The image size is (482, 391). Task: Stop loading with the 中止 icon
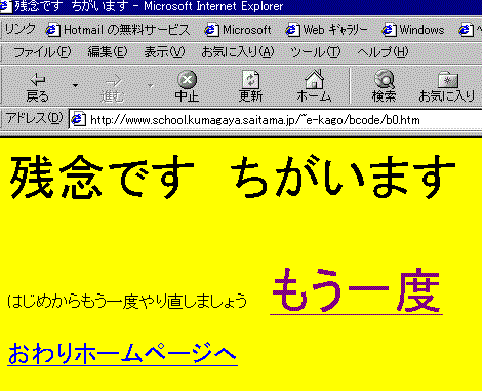click(187, 79)
